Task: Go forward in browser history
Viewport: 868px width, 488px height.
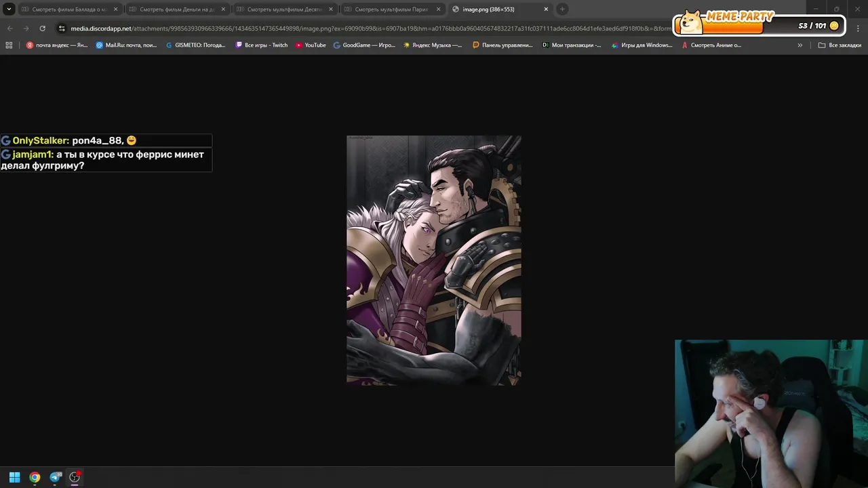Action: tap(26, 28)
